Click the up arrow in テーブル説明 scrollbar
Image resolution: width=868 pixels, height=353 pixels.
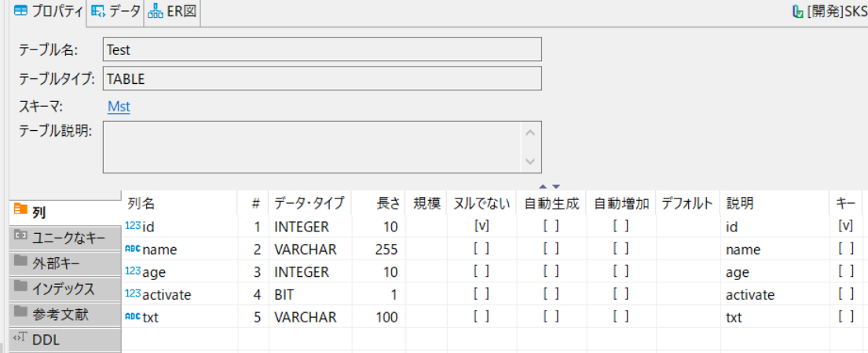click(529, 133)
